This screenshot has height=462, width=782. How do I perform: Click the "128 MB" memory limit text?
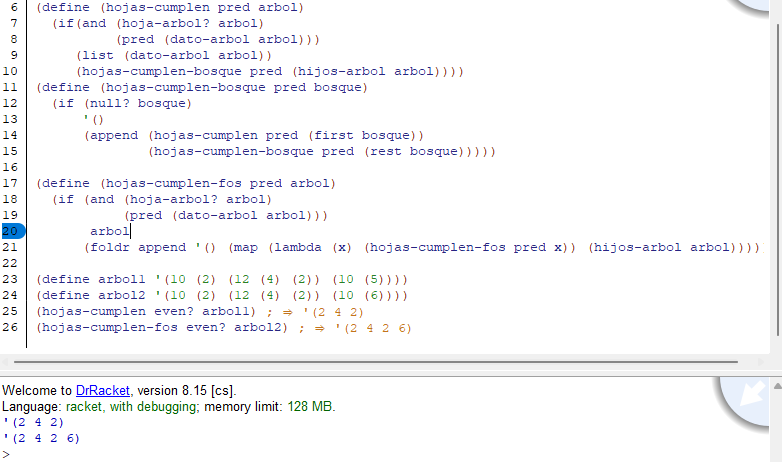(x=309, y=407)
